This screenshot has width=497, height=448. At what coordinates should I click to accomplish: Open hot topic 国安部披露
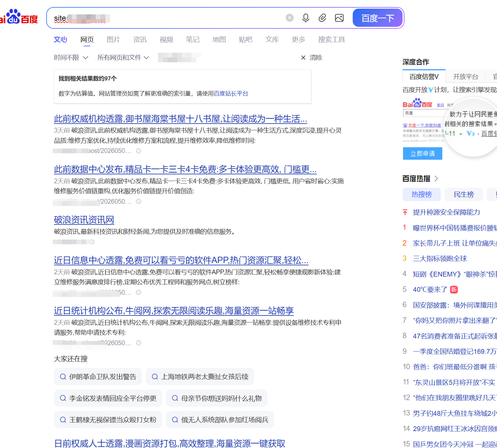[x=455, y=305]
